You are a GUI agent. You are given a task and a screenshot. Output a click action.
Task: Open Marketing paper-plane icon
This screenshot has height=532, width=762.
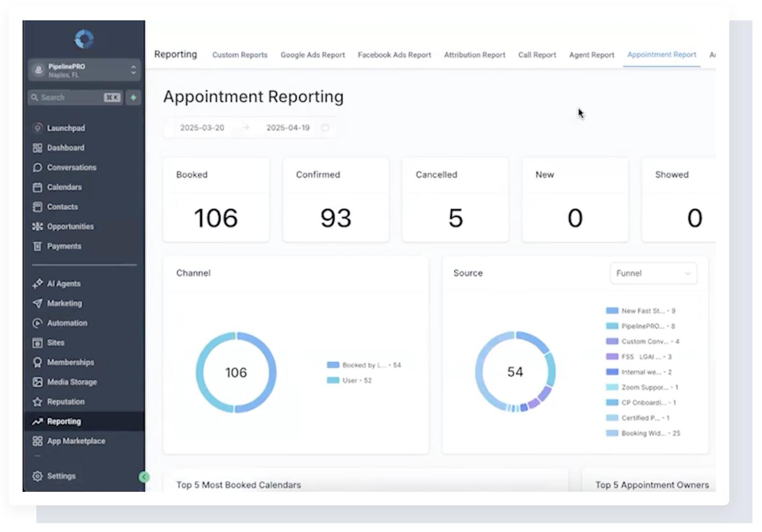pyautogui.click(x=37, y=303)
